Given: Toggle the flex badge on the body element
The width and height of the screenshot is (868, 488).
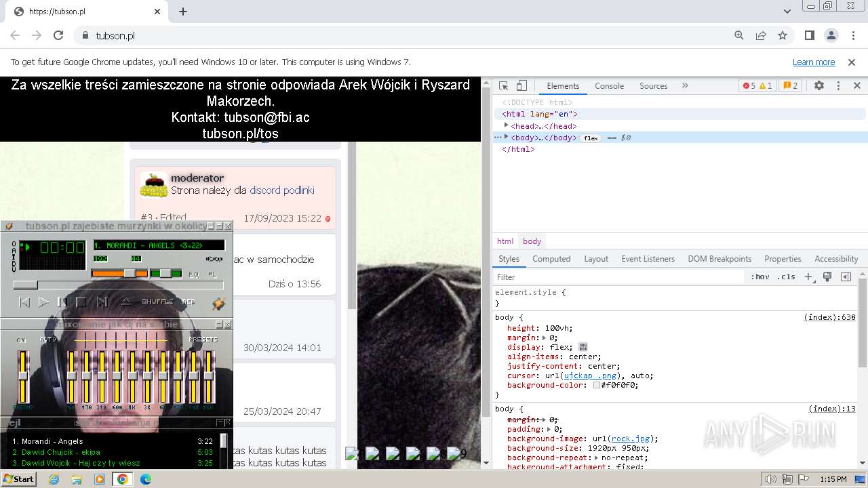Looking at the screenshot, I should tap(591, 138).
